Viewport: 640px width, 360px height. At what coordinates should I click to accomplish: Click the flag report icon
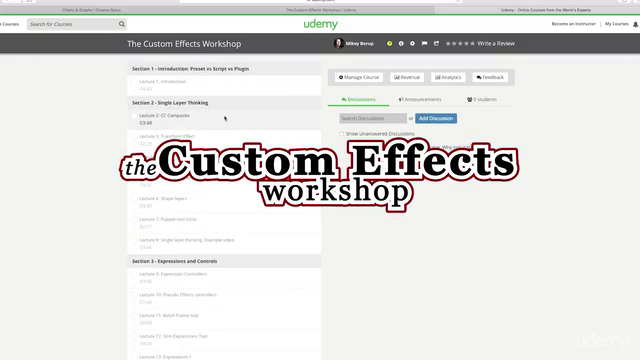point(424,43)
